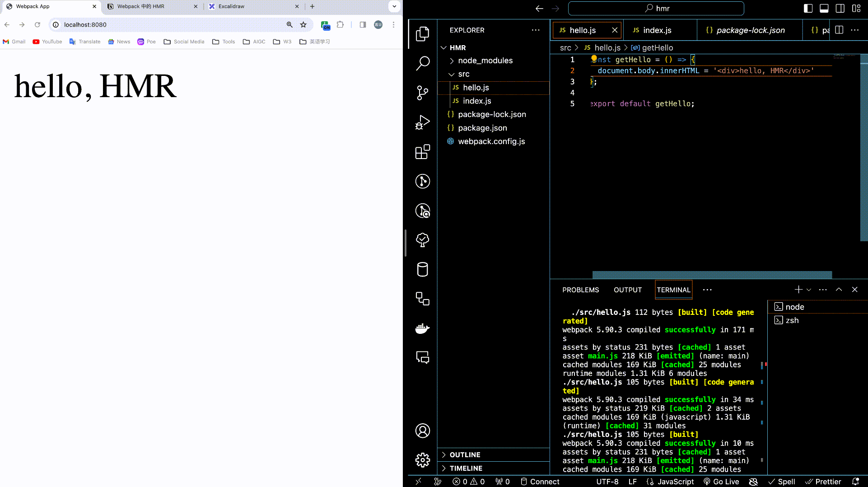Open the Search view in activity bar
The image size is (868, 487).
click(422, 63)
